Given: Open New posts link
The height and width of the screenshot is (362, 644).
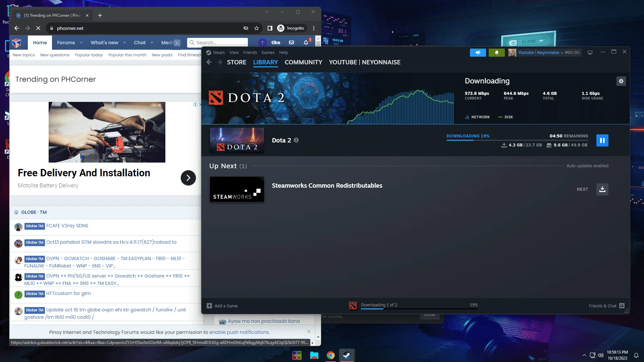Looking at the screenshot, I should tap(162, 55).
